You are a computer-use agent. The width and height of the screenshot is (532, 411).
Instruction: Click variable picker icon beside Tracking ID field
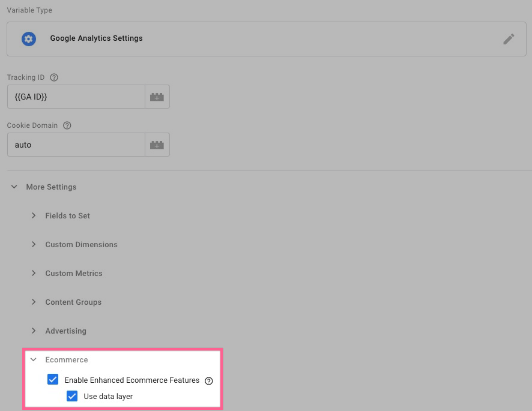[x=157, y=97]
